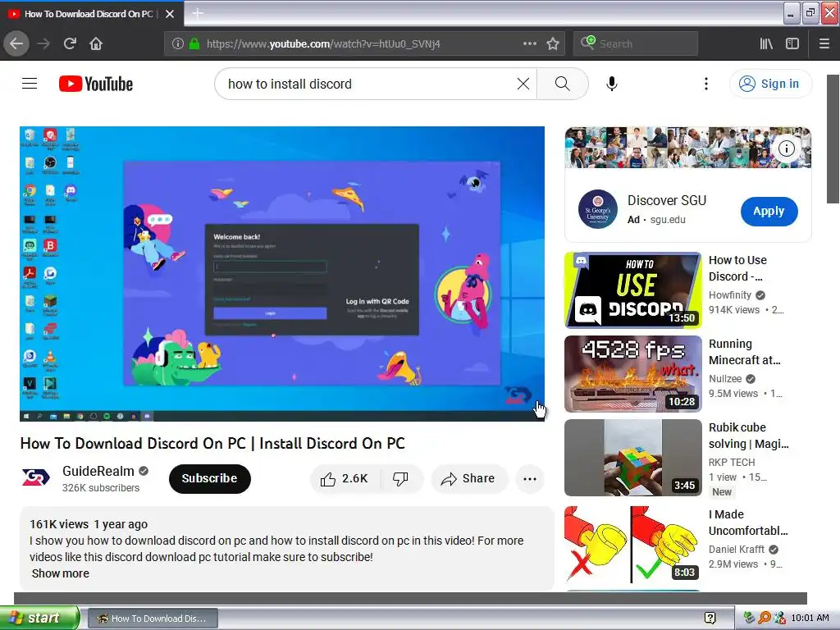840x630 pixels.
Task: Visit the Howfinity channel name
Action: (729, 295)
